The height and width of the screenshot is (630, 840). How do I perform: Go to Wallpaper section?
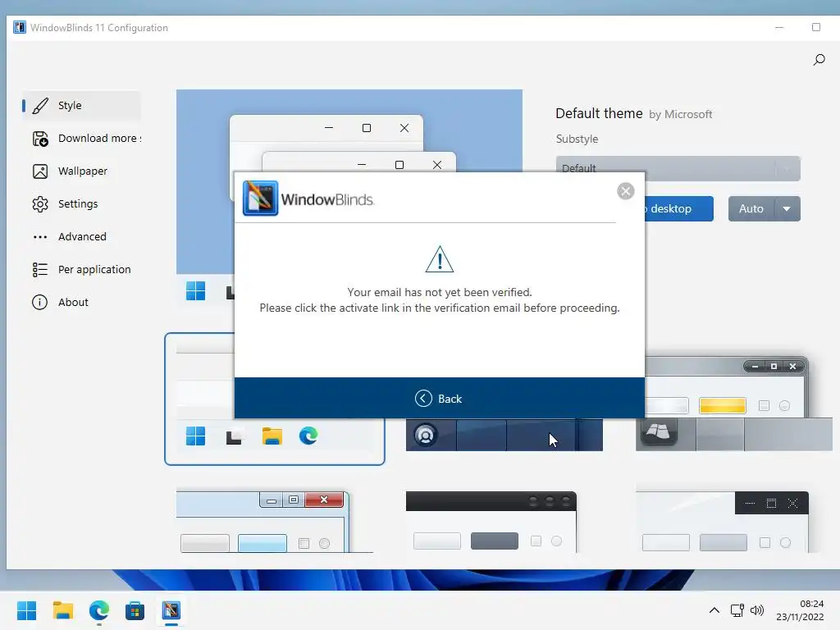(81, 171)
